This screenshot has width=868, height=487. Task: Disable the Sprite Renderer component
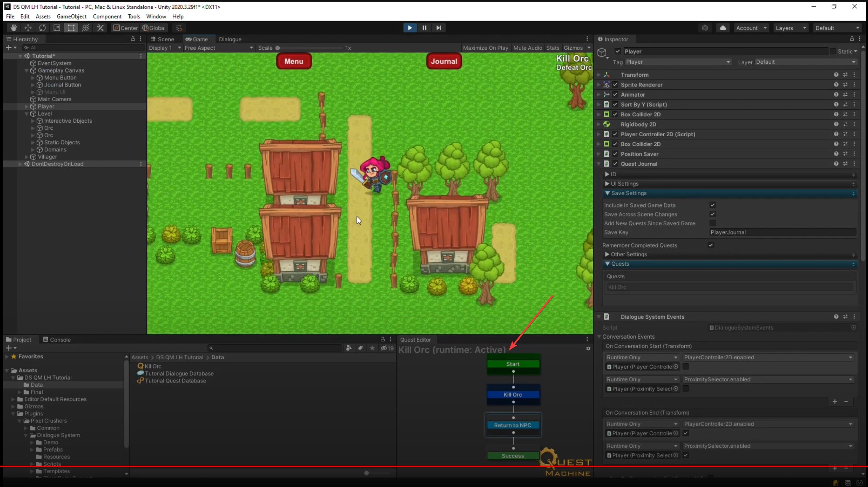(x=615, y=84)
